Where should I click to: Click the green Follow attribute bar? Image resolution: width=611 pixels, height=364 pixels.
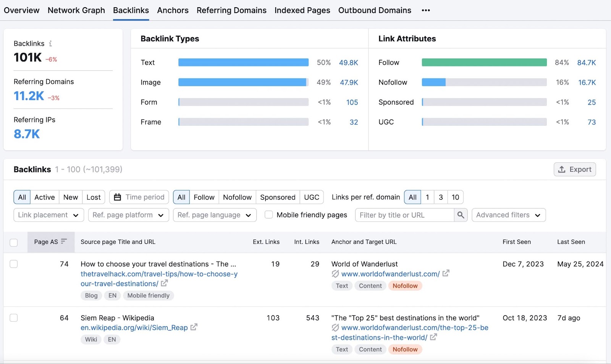[484, 62]
